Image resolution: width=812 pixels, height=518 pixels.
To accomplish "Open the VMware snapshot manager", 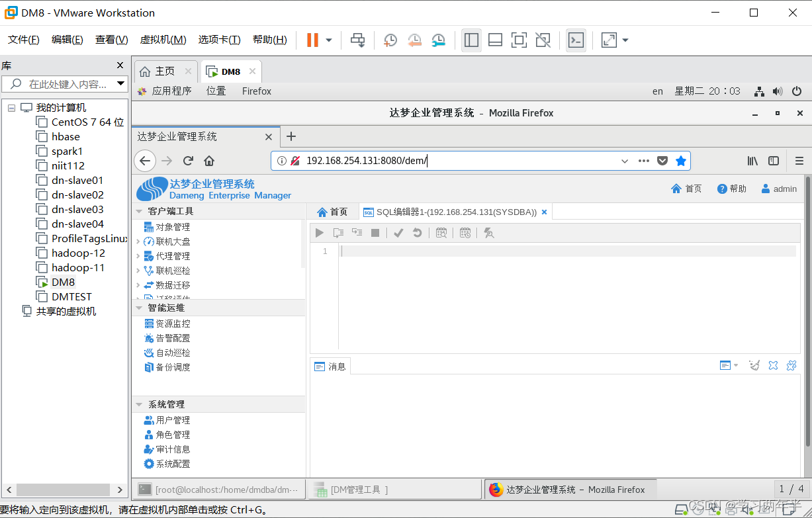I will click(439, 40).
